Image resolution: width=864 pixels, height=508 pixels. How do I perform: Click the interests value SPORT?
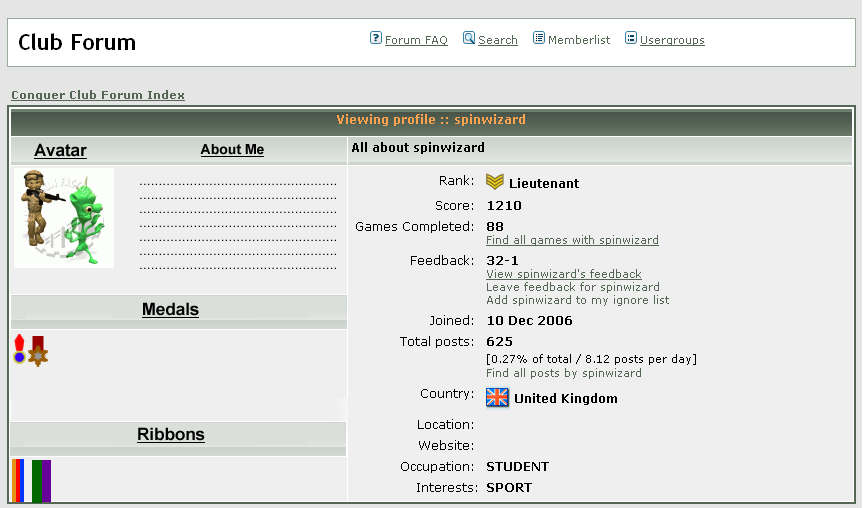(x=509, y=488)
